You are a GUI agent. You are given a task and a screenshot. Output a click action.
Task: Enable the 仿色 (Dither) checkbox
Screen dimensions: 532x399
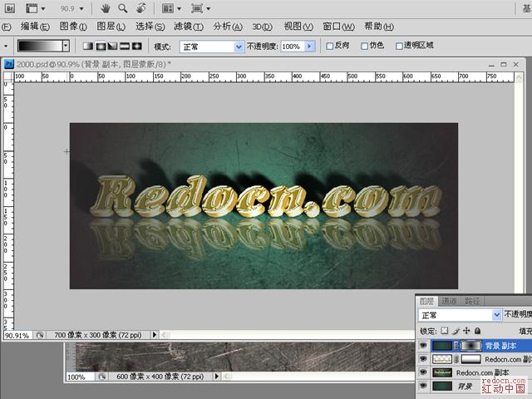tap(364, 46)
